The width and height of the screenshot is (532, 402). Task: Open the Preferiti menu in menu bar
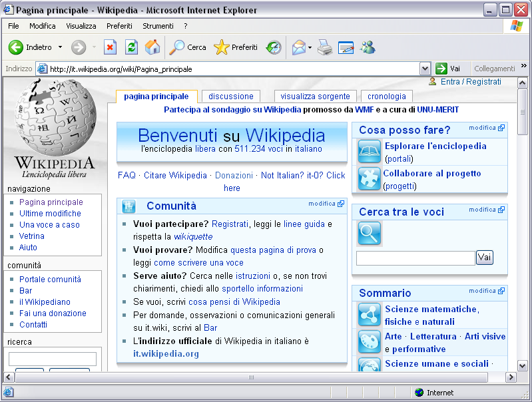tap(119, 26)
